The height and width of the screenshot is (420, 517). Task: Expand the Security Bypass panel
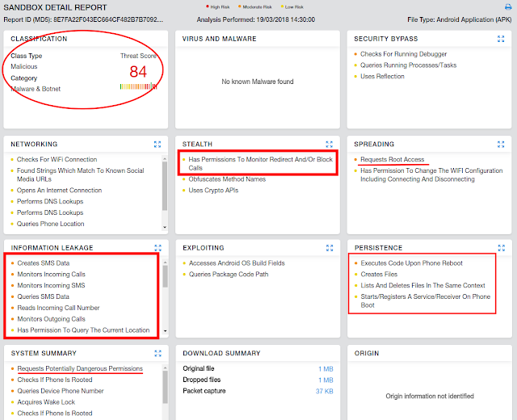(502, 39)
